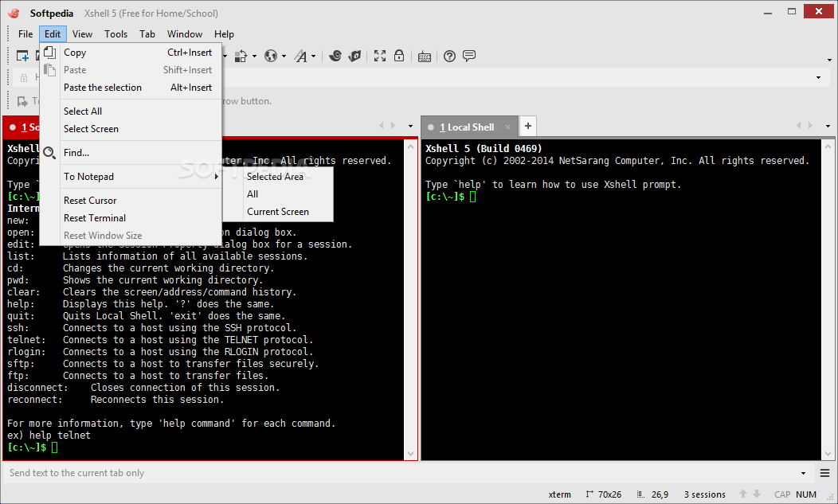838x504 pixels.
Task: Choose Reset Terminal
Action: click(131, 218)
